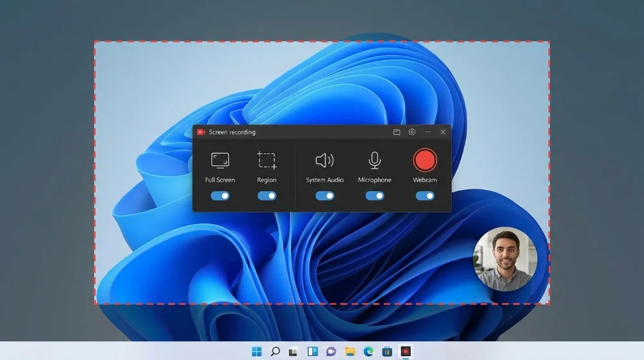Minimize the Screen recording window
The width and height of the screenshot is (644, 360).
428,132
